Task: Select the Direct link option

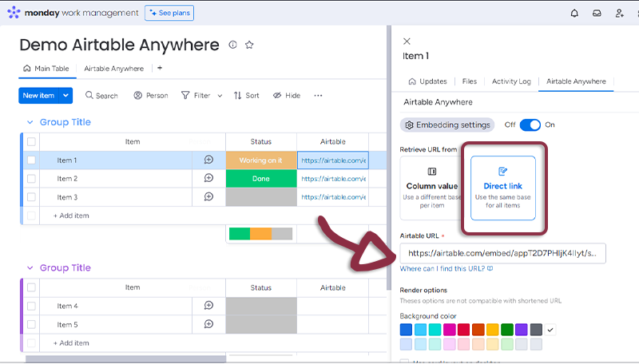Action: tap(502, 188)
